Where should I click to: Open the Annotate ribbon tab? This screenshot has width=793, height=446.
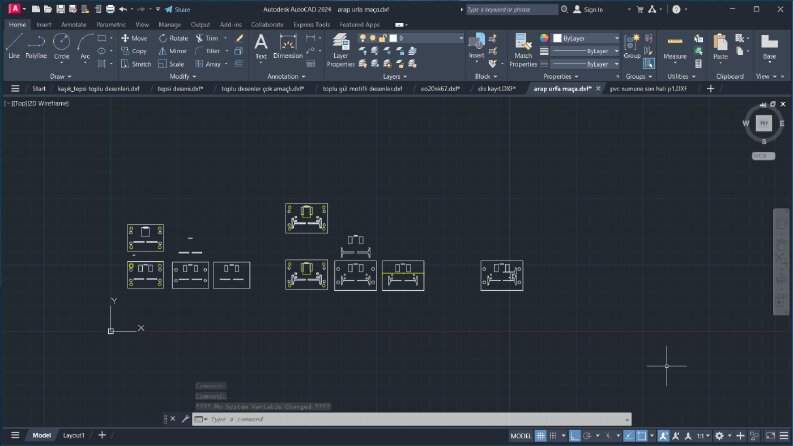click(x=73, y=24)
